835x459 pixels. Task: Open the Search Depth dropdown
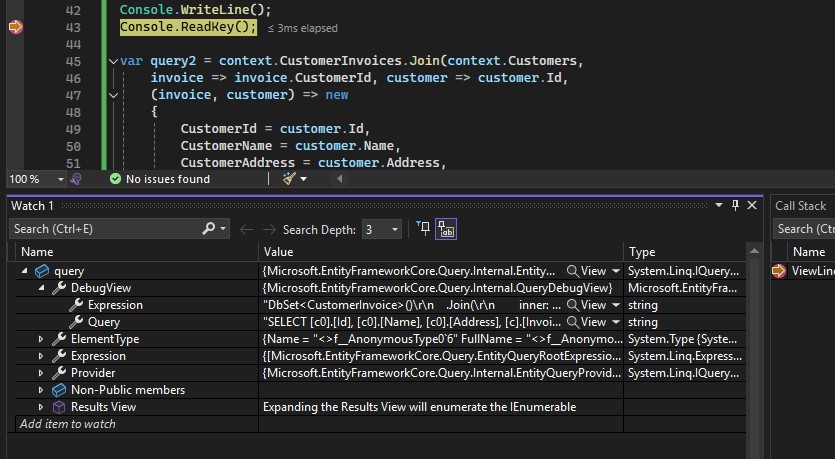click(x=395, y=229)
